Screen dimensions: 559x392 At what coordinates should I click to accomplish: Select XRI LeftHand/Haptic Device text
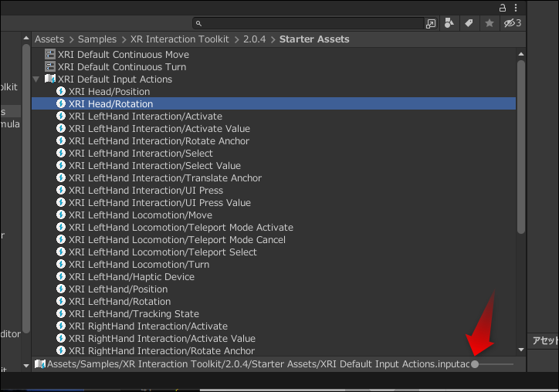pyautogui.click(x=131, y=277)
